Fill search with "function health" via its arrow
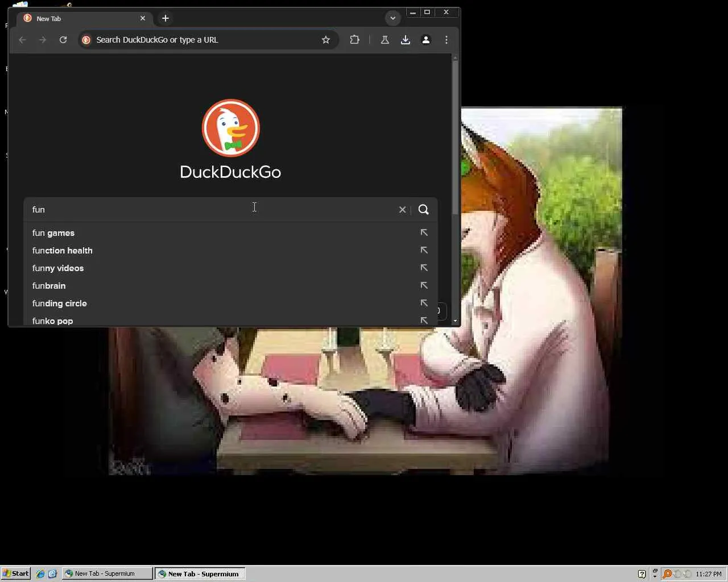 point(424,250)
